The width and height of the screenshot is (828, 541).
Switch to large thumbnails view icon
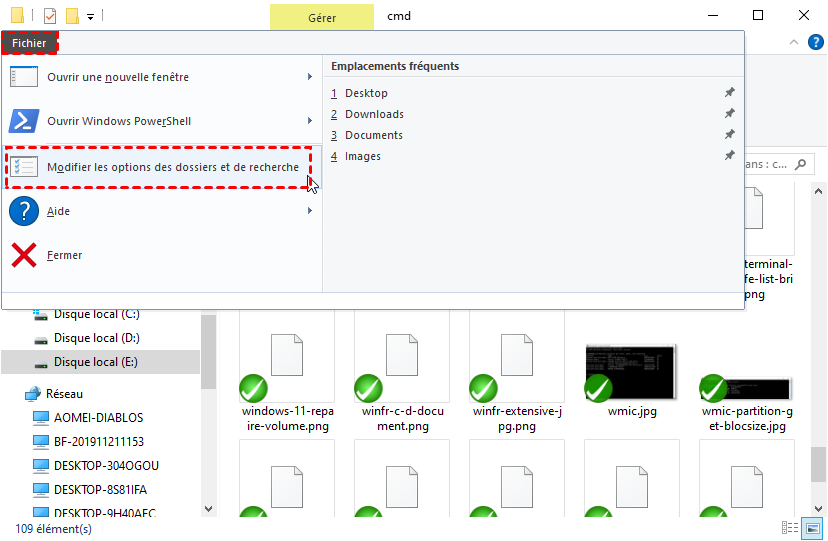tap(811, 528)
